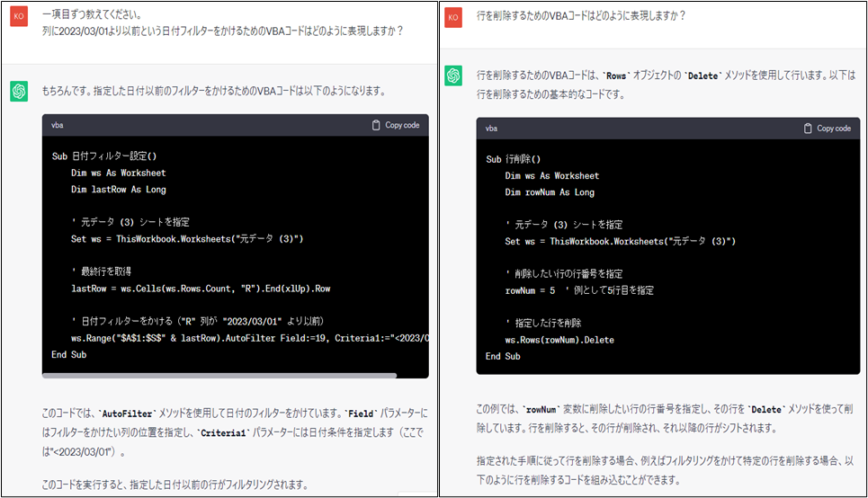Click 'End Sub' in right code block
The image size is (868, 498).
coord(503,357)
